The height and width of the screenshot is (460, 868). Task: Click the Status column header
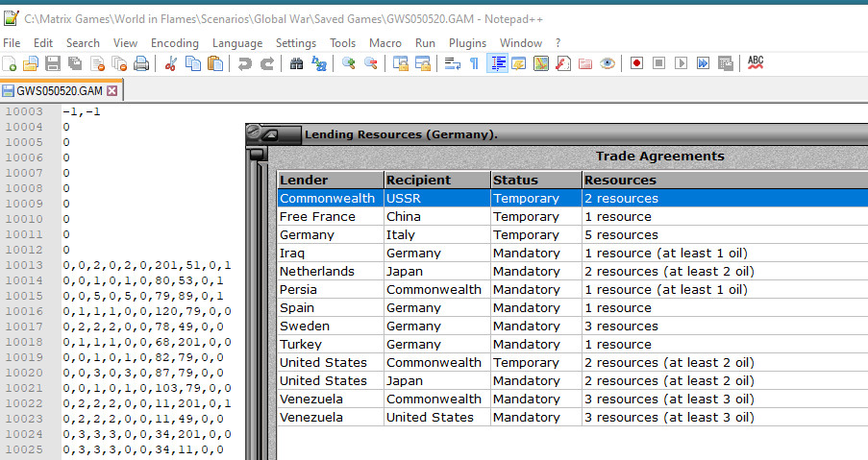click(536, 180)
